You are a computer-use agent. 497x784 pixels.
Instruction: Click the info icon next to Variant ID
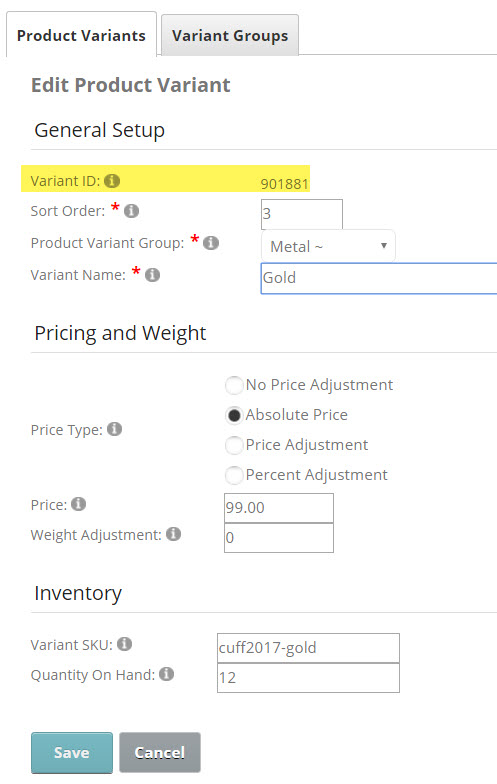coord(112,180)
